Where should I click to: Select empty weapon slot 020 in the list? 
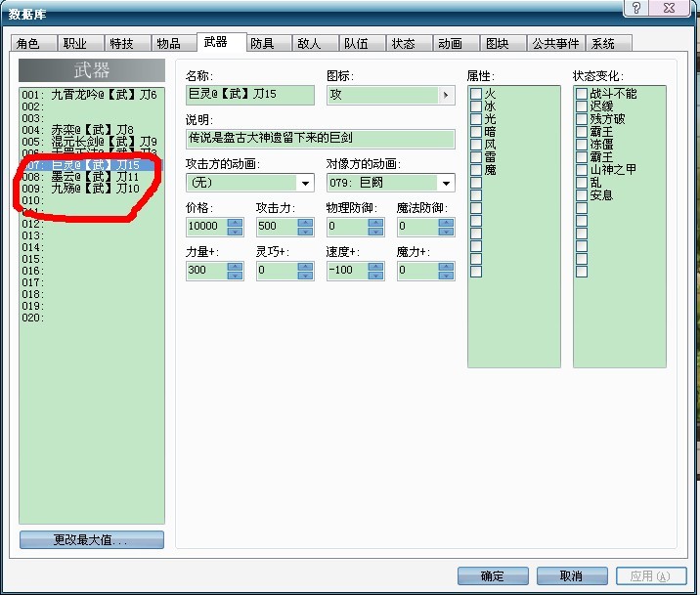[92, 319]
